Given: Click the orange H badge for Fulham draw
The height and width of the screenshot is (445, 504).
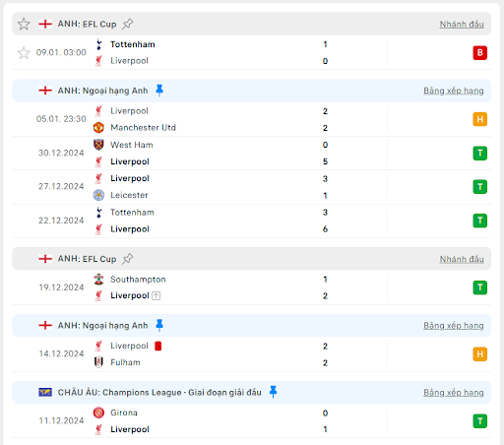Looking at the screenshot, I should (479, 354).
